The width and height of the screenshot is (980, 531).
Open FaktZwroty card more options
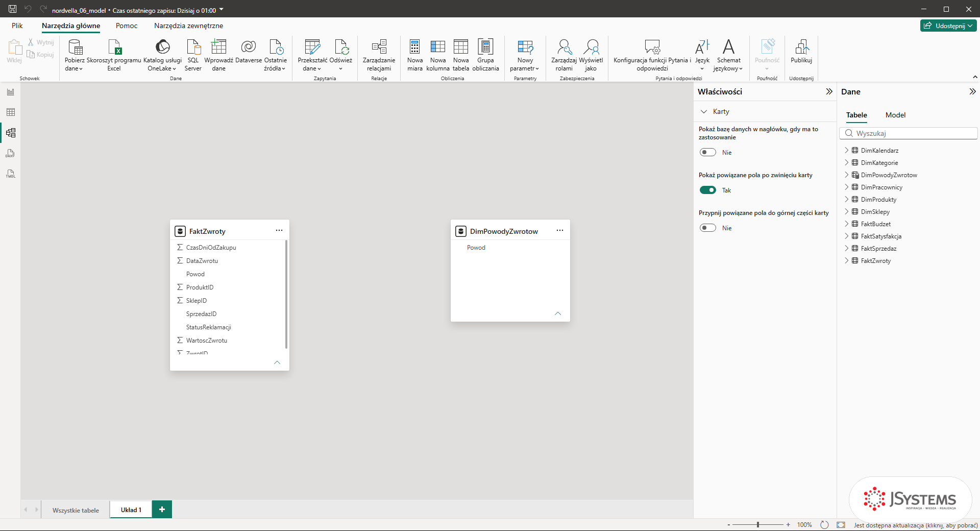(x=279, y=230)
